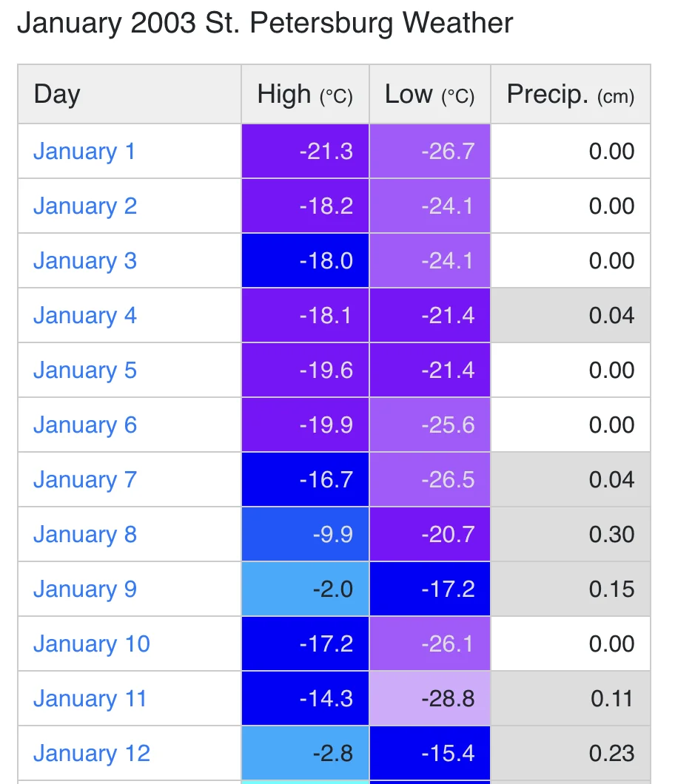Open the January 8 link
The image size is (675, 784).
[85, 535]
